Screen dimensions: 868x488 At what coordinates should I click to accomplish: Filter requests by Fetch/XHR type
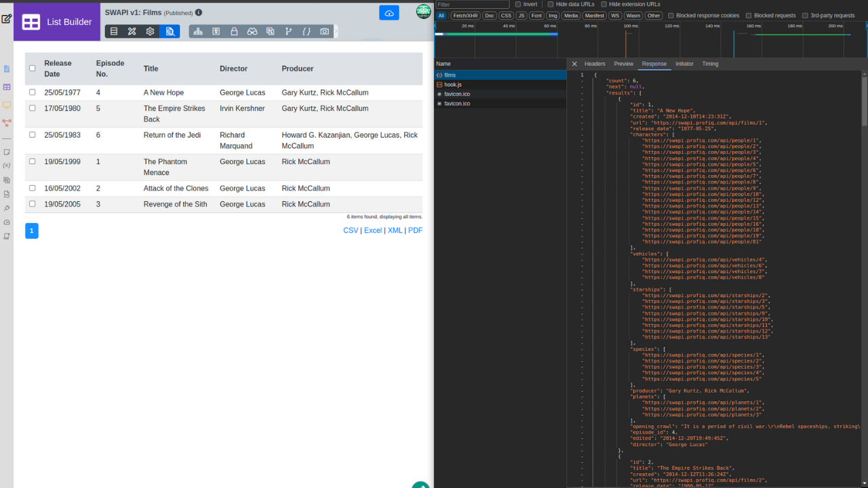point(465,16)
